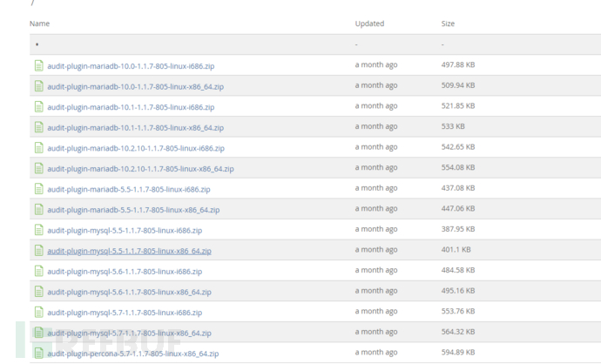Click 'a month ago' in percona-5.7 row
Screen dimensions: 601x364
tap(376, 353)
